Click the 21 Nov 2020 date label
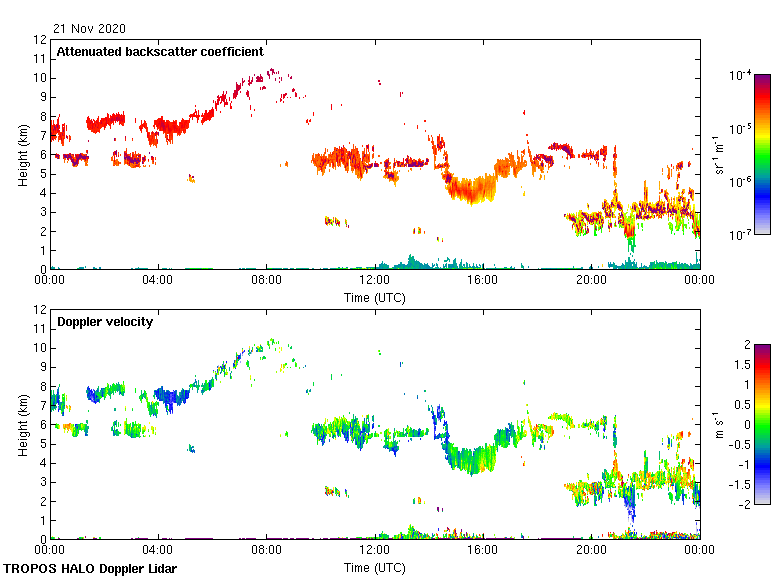 pos(90,28)
